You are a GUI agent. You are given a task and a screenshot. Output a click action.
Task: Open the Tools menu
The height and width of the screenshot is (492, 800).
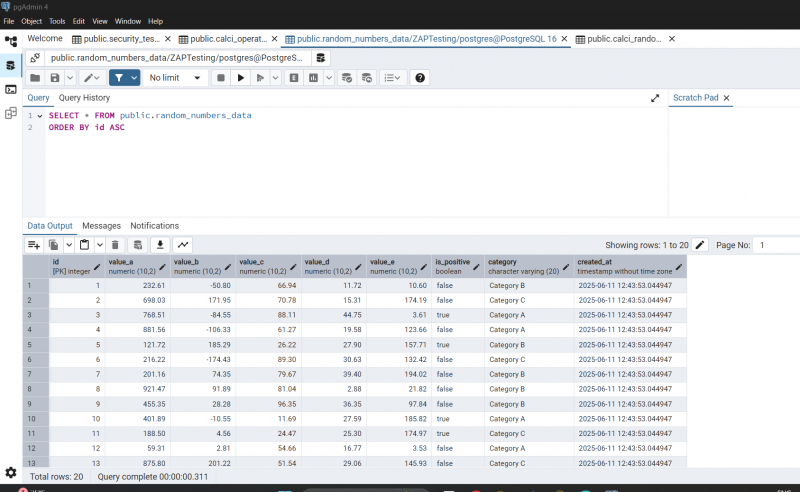pyautogui.click(x=57, y=20)
